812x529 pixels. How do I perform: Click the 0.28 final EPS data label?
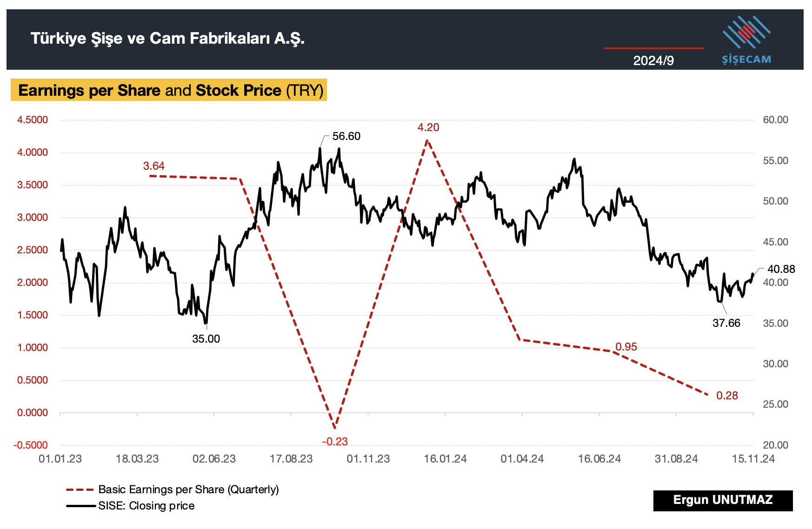tap(727, 396)
